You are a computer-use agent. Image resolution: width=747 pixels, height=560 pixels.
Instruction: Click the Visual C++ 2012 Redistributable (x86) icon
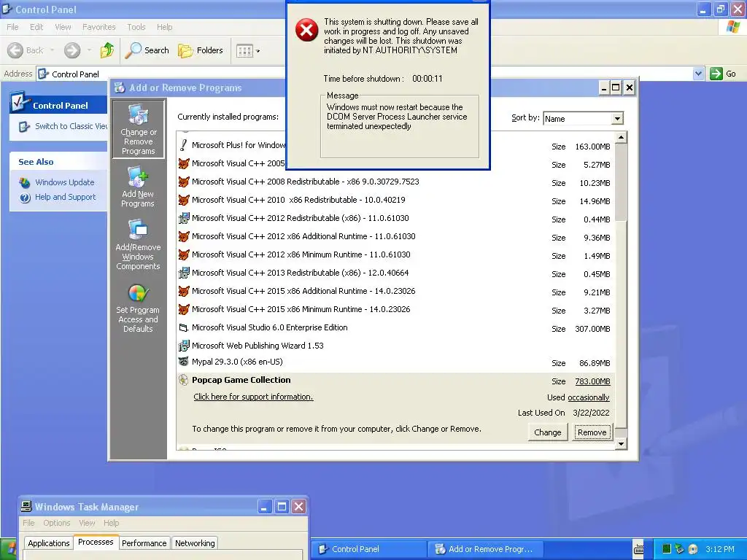pos(183,218)
